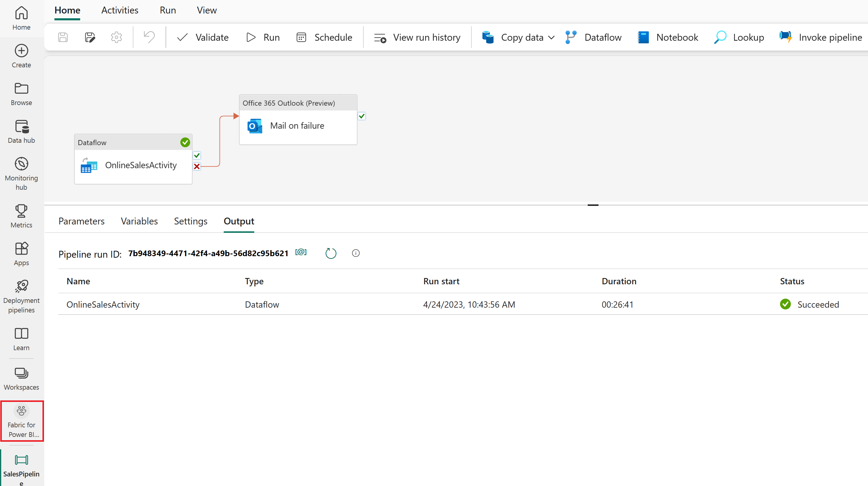Viewport: 868px width, 486px height.
Task: Click the success checkmark on OnlineSalesActivity
Action: pyautogui.click(x=196, y=156)
